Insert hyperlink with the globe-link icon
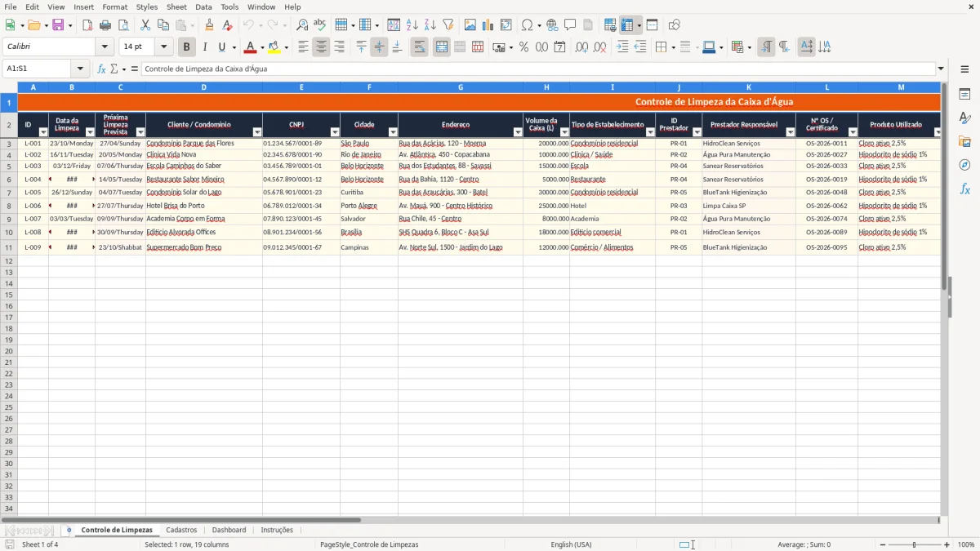The image size is (980, 551). [x=552, y=25]
